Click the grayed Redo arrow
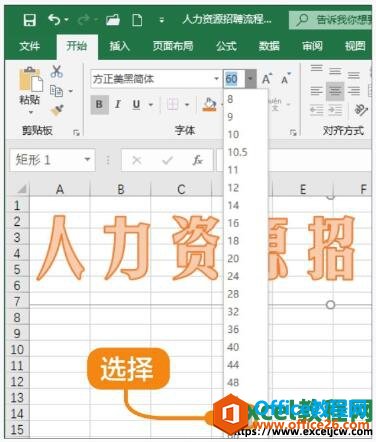Image resolution: width=376 pixels, height=442 pixels. point(83,20)
